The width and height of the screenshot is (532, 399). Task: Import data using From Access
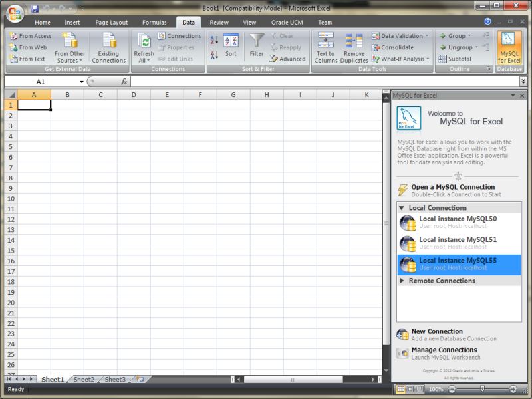tap(29, 35)
